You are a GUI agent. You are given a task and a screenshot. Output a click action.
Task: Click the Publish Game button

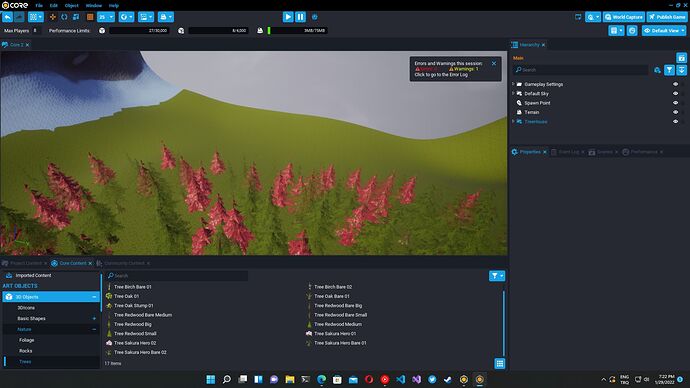tap(667, 17)
